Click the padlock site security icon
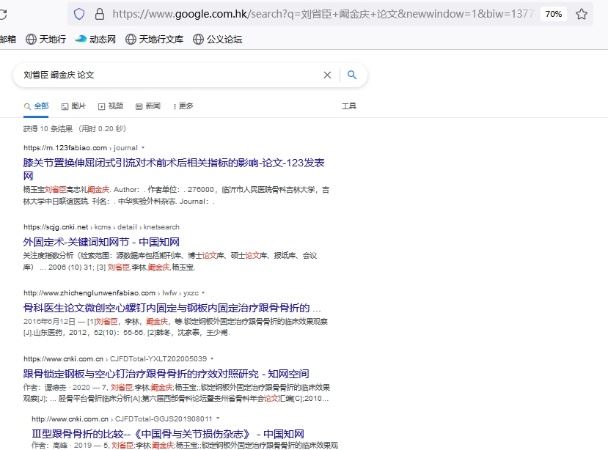The image size is (608, 450). [x=100, y=14]
